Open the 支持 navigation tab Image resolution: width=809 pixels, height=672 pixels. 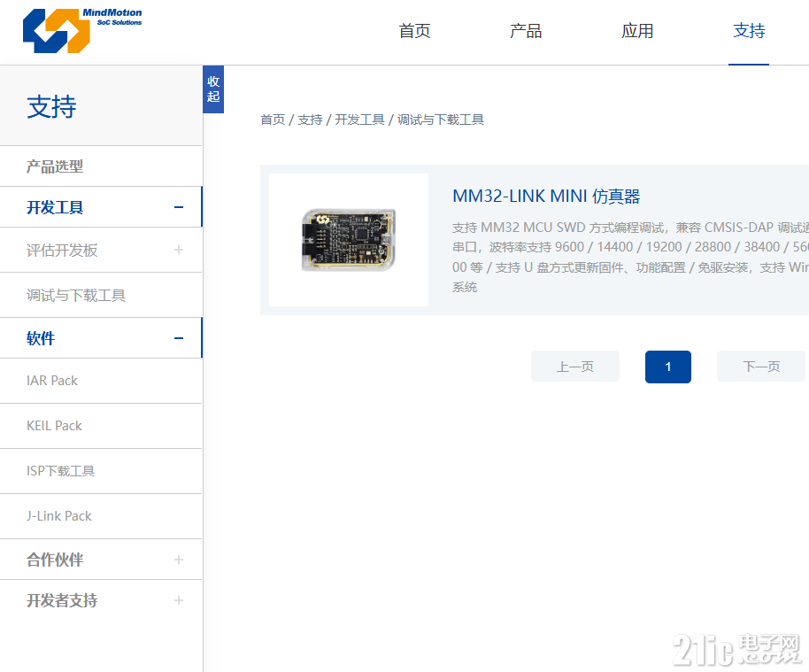749,31
